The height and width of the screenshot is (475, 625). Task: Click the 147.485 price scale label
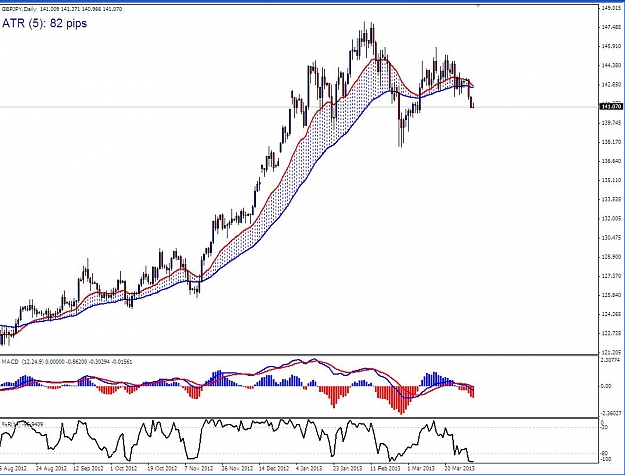click(612, 27)
